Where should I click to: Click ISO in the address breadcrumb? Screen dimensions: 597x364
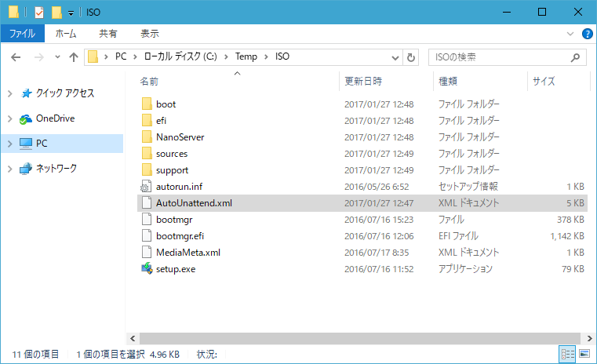[x=282, y=56]
